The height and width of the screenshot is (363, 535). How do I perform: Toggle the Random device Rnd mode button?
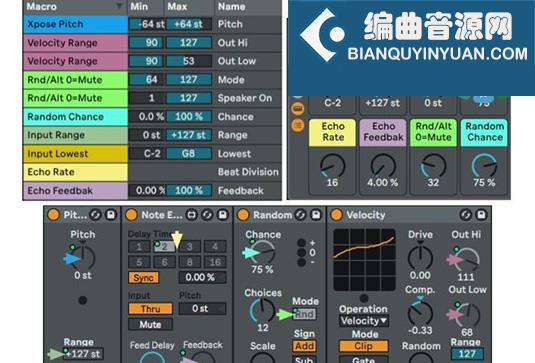pyautogui.click(x=305, y=314)
